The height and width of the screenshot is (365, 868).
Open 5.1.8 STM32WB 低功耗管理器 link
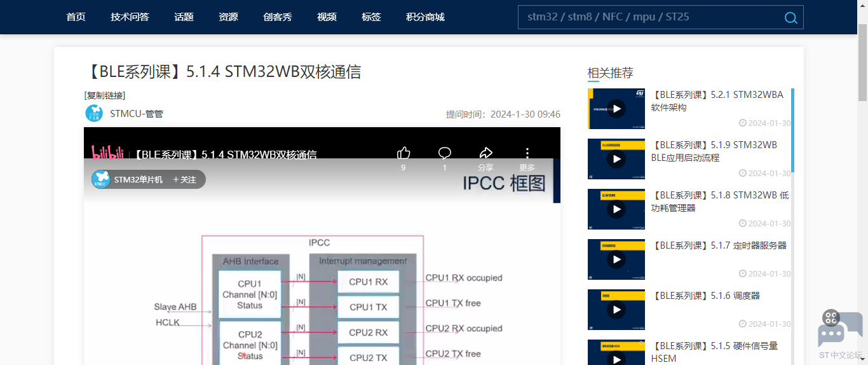pyautogui.click(x=720, y=202)
